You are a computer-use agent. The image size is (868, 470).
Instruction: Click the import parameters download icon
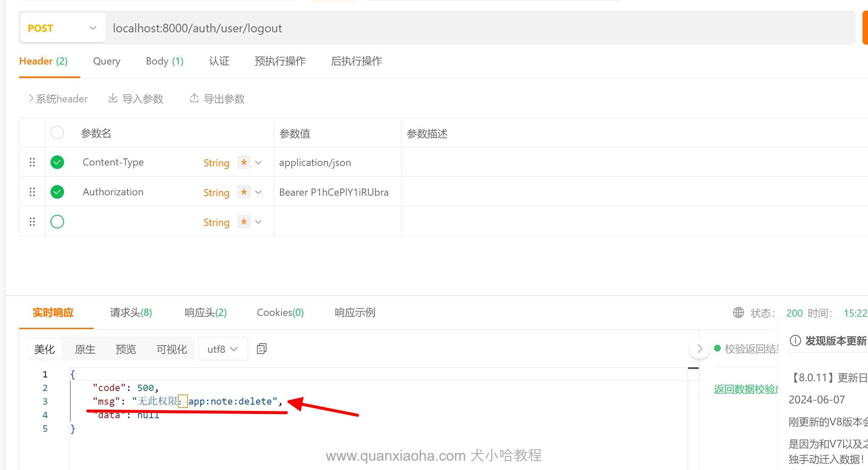113,99
